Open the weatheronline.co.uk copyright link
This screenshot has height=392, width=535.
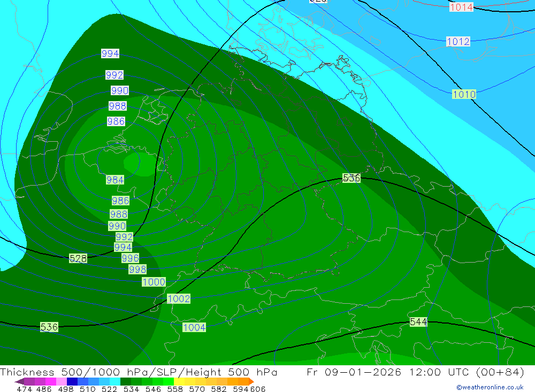pyautogui.click(x=490, y=387)
